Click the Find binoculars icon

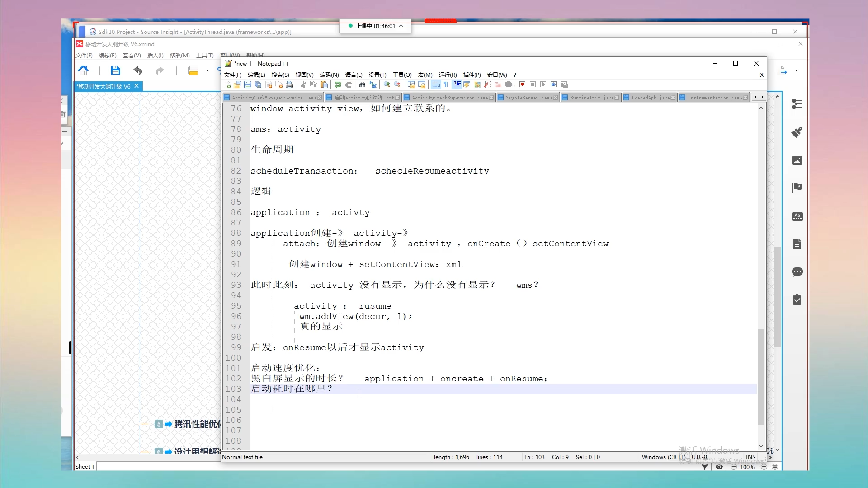[x=362, y=84]
